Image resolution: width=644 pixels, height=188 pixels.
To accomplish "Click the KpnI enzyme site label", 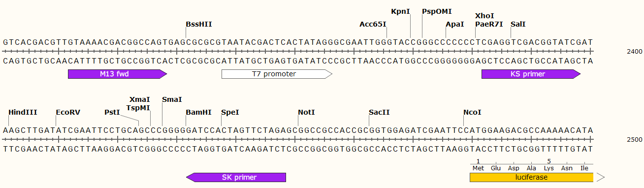I will (400, 11).
